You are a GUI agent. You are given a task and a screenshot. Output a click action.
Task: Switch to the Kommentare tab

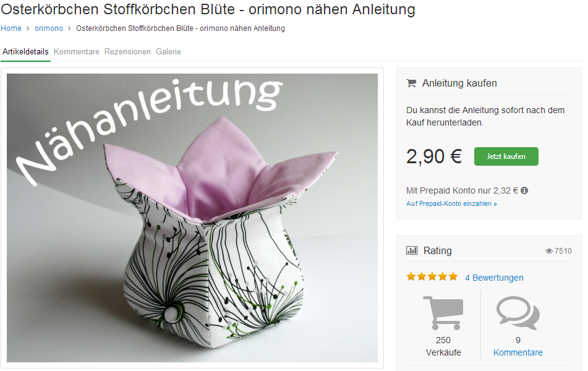click(x=77, y=52)
